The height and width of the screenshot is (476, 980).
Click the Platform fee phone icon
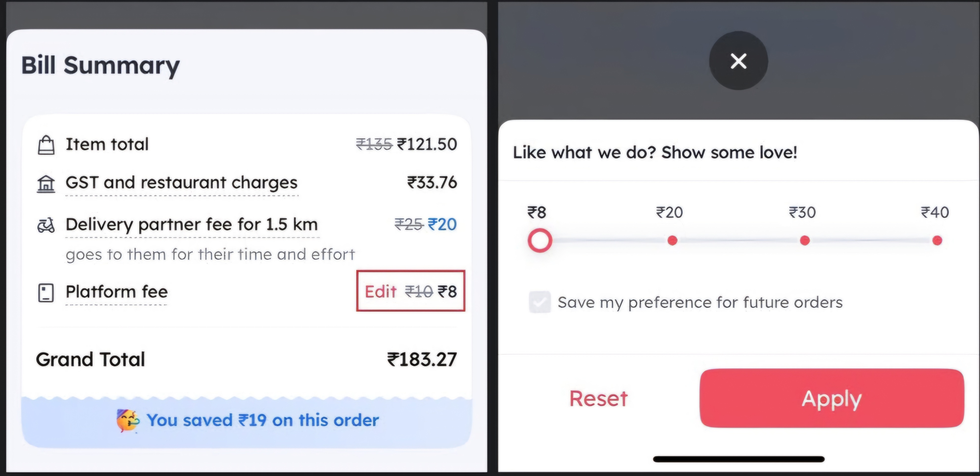(46, 292)
